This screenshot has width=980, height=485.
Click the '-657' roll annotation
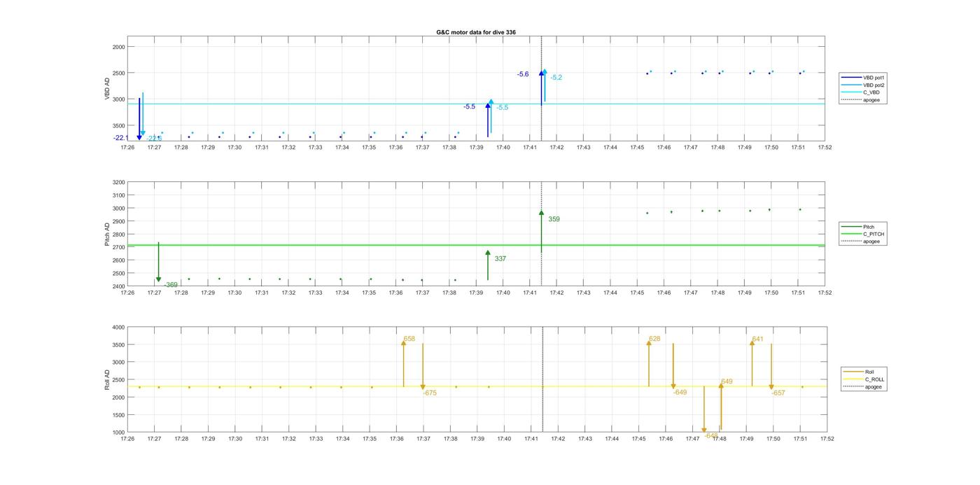click(778, 393)
